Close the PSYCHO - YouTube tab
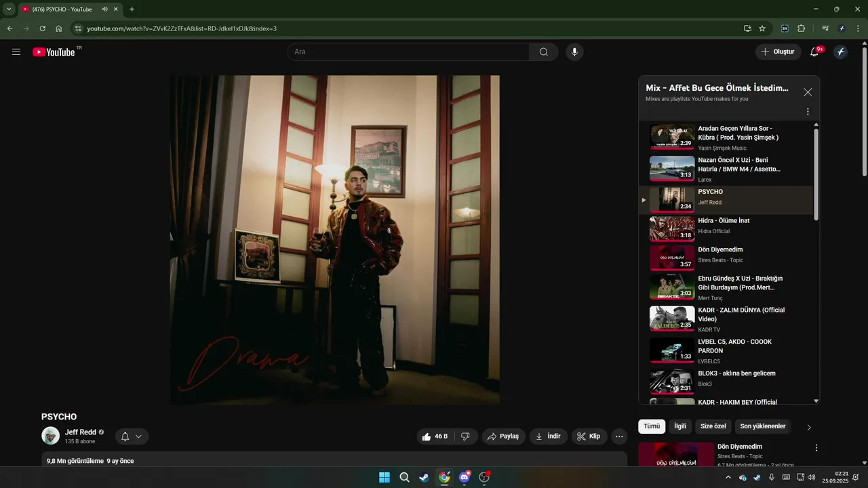Image resolution: width=868 pixels, height=488 pixels. [x=117, y=9]
